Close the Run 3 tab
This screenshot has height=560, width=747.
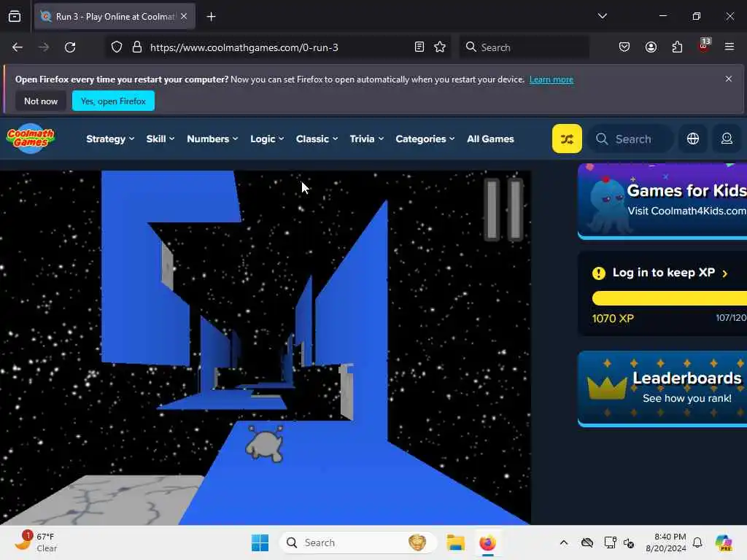coord(184,16)
